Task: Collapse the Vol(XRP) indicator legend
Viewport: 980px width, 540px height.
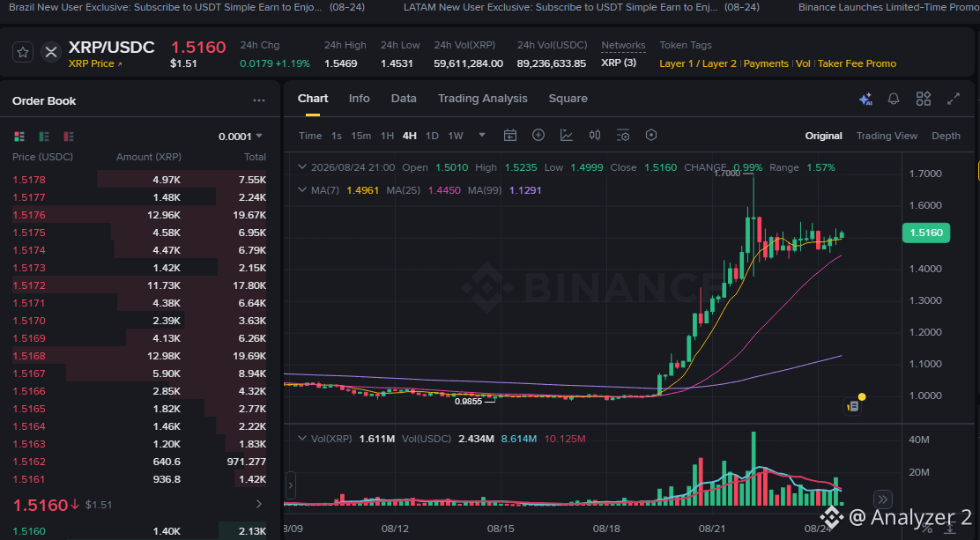Action: [x=302, y=438]
